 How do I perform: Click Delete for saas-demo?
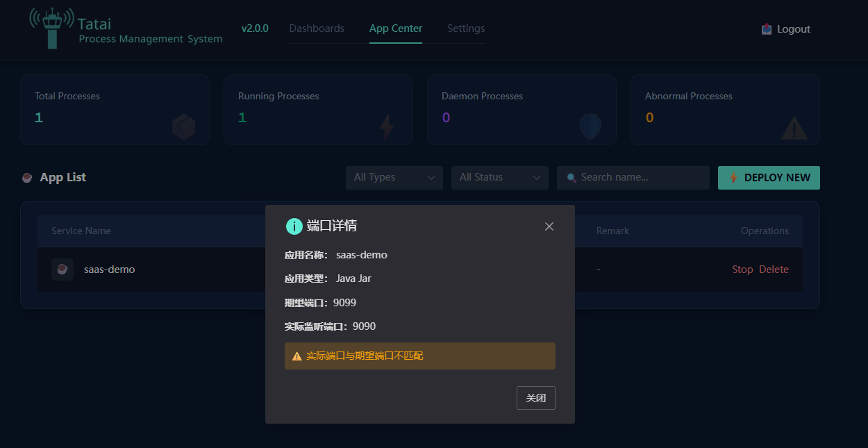coord(774,269)
